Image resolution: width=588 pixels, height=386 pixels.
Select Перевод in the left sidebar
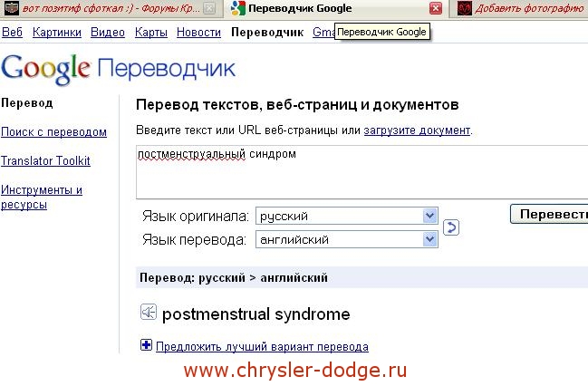point(26,103)
